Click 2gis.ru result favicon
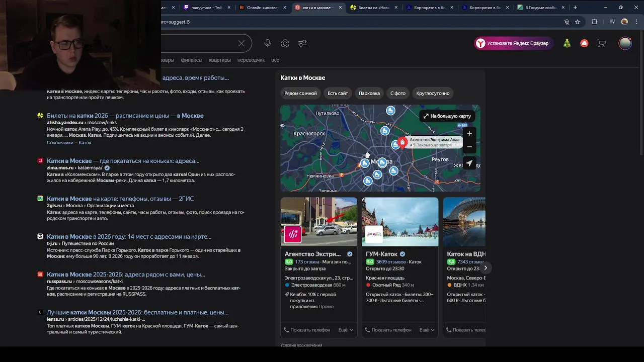The image size is (644, 362). (x=40, y=199)
